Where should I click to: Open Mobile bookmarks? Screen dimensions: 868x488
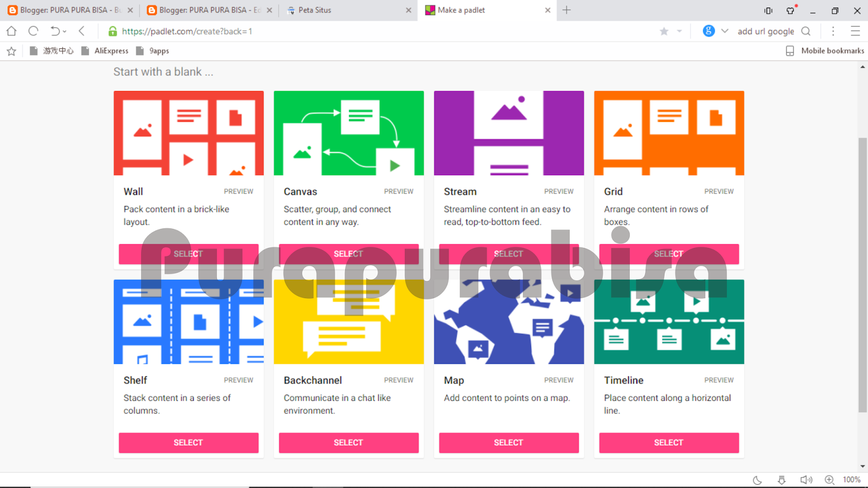[x=831, y=50]
